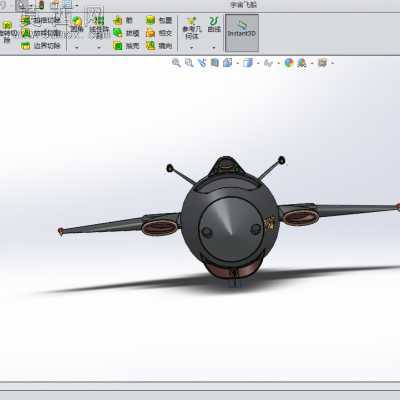Select the 抽壳 shell tool
The width and height of the screenshot is (400, 400).
tap(126, 46)
